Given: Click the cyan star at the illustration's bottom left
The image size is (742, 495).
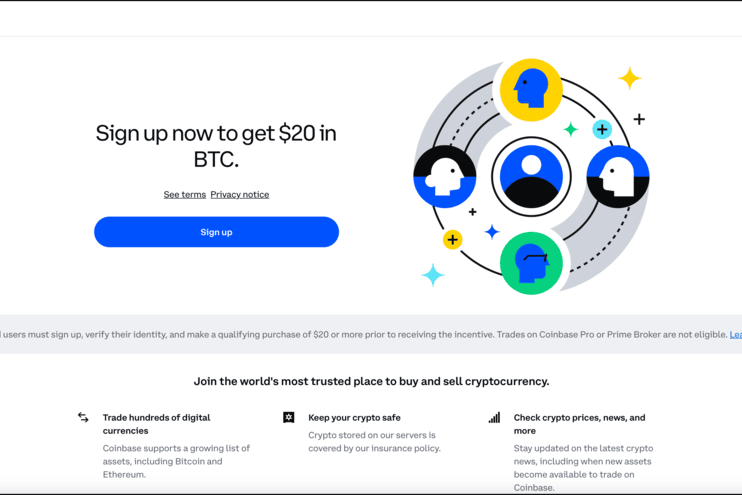Looking at the screenshot, I should [x=433, y=274].
